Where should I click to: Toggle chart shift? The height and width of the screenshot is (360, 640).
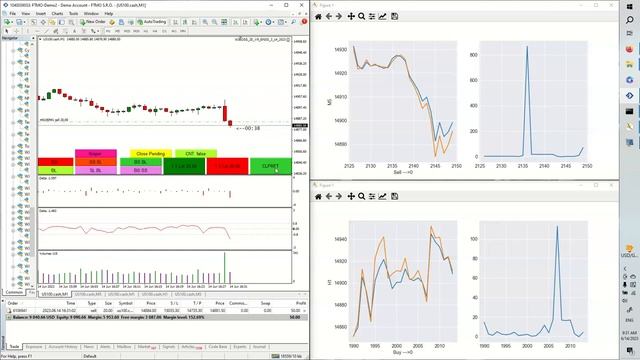(x=245, y=22)
